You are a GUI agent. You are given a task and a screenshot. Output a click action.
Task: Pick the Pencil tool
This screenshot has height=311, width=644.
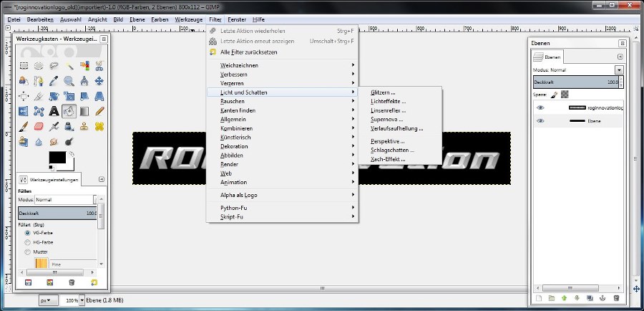99,111
